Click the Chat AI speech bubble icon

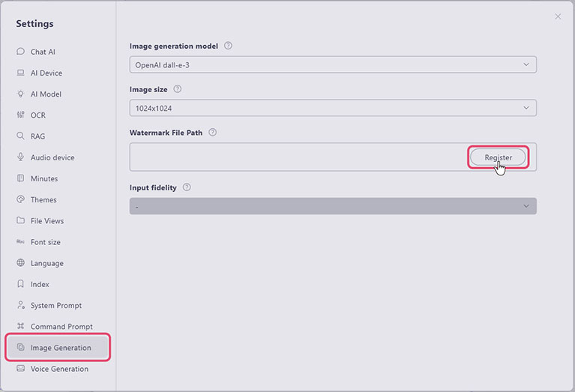tap(20, 52)
